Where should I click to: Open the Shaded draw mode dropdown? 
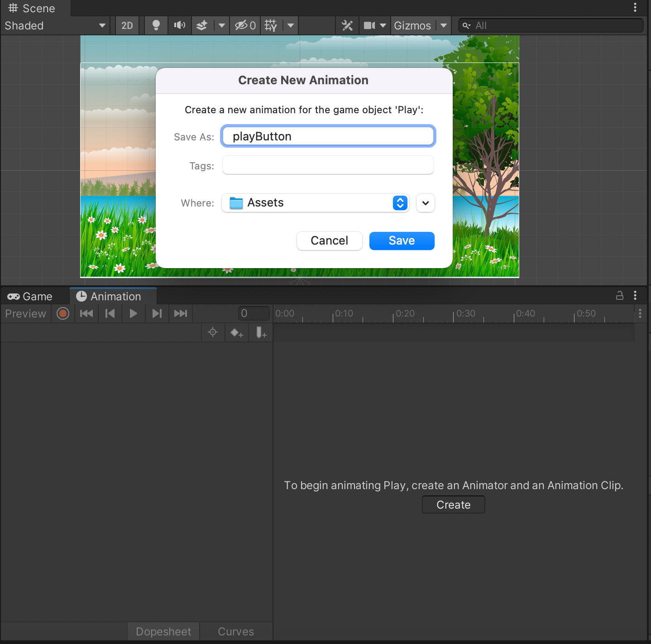[x=55, y=25]
